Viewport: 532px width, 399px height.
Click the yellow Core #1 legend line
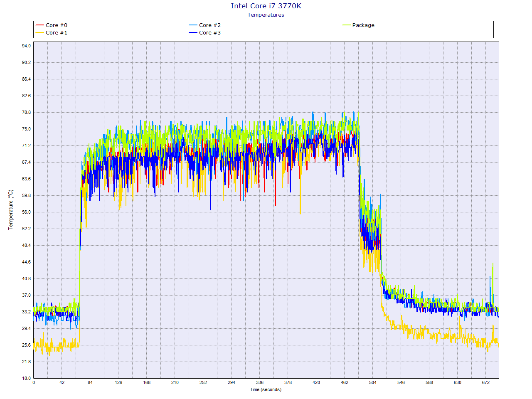[x=40, y=33]
